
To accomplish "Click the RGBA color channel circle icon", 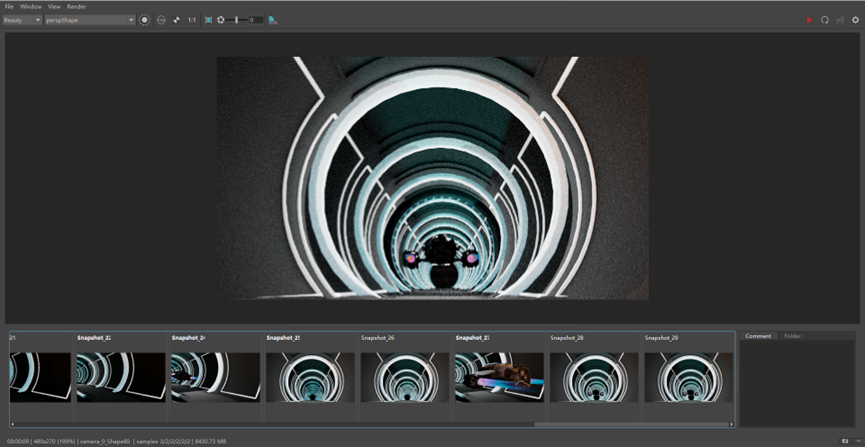I will pyautogui.click(x=145, y=20).
